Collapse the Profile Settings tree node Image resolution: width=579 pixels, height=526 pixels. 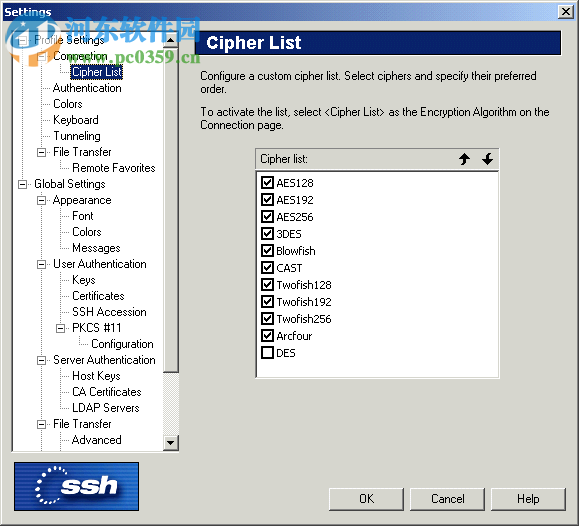coord(23,40)
